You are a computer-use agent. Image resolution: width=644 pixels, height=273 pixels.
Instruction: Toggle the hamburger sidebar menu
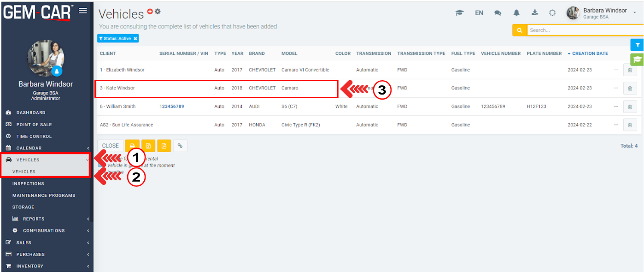(x=83, y=11)
